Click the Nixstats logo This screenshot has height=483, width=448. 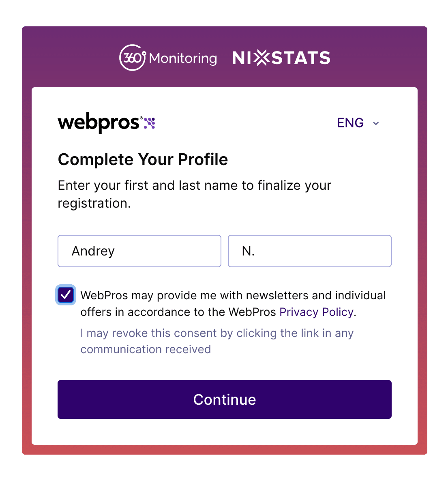coord(281,58)
